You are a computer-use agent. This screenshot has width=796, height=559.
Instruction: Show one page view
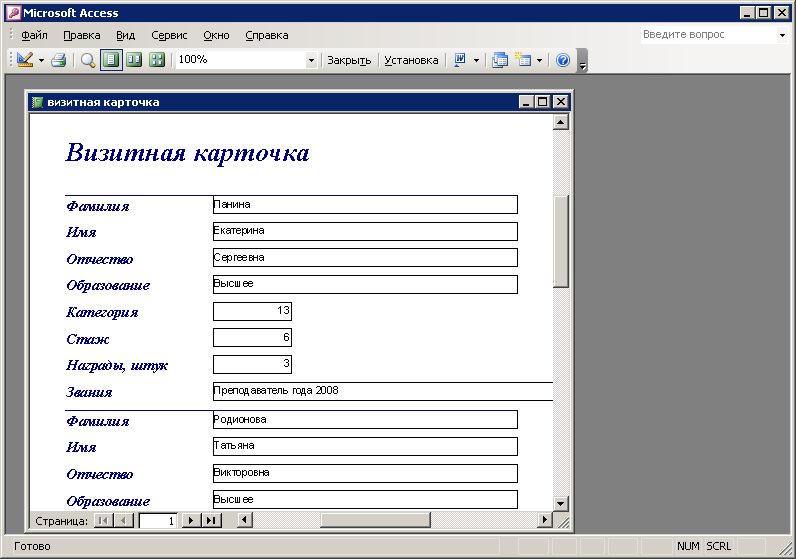point(111,60)
